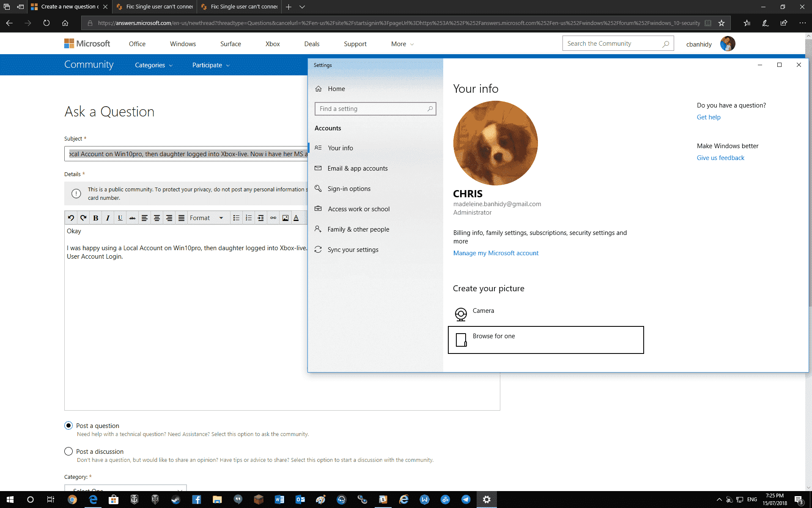The image size is (812, 508).
Task: Align text right in editor
Action: (x=169, y=218)
